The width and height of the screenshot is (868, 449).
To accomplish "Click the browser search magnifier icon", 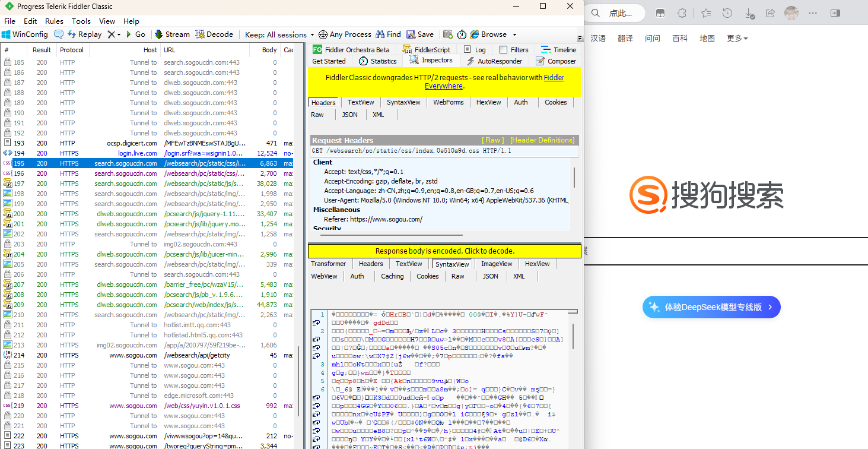I will point(596,13).
